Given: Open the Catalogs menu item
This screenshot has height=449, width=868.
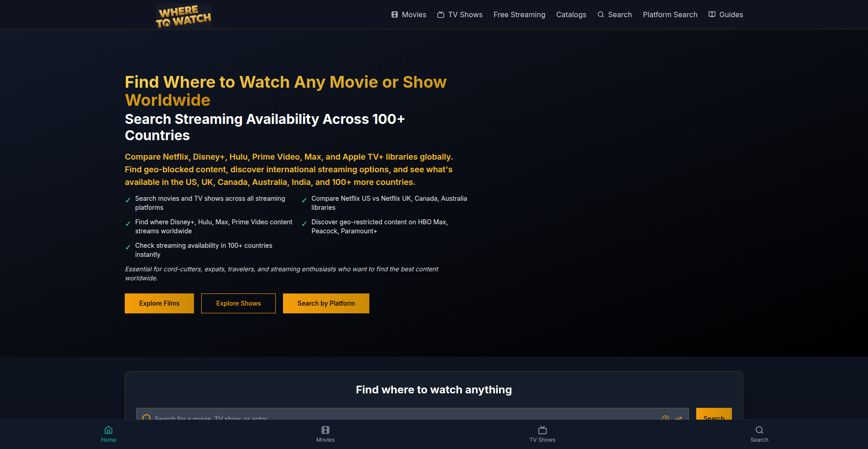Looking at the screenshot, I should tap(571, 14).
